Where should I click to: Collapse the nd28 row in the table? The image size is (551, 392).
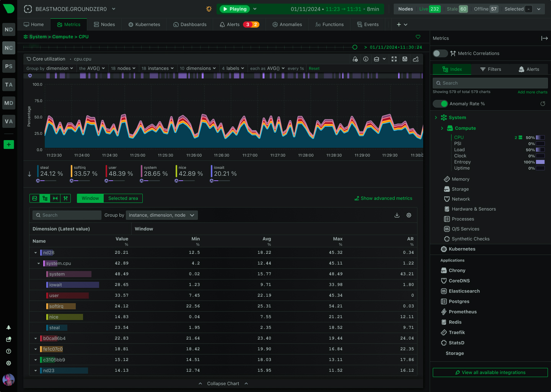(35, 252)
